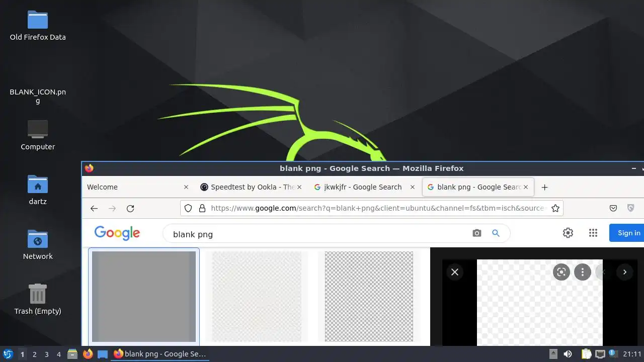Launch Firefox from taskbar quick launcher
This screenshot has height=362, width=644.
tap(88, 354)
